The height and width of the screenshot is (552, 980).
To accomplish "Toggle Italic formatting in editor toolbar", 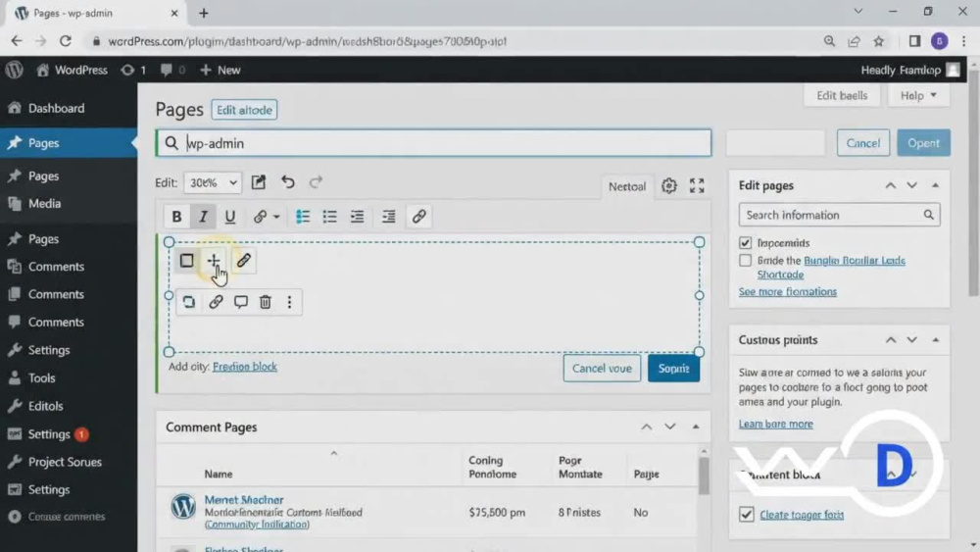I will pyautogui.click(x=203, y=217).
